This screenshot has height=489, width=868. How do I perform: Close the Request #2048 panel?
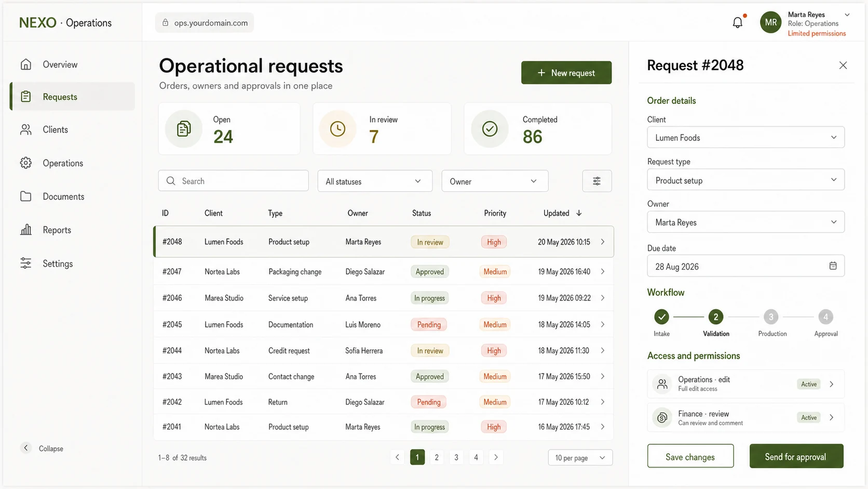click(x=843, y=65)
